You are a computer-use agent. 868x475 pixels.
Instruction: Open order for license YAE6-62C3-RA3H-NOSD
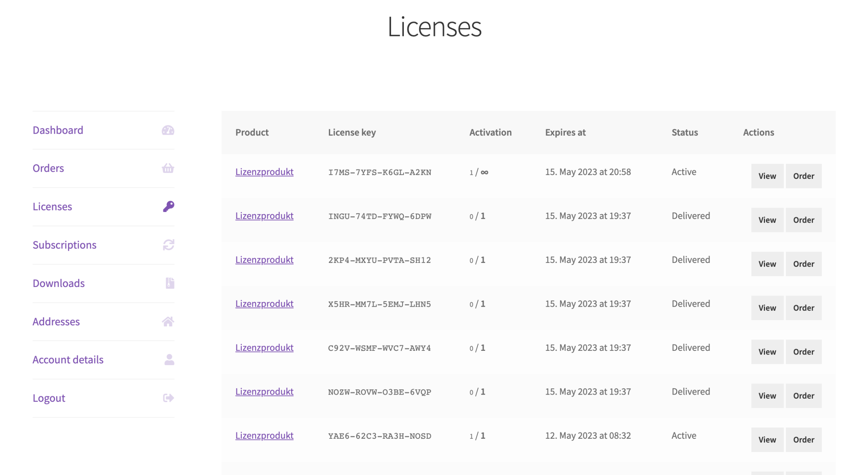804,440
